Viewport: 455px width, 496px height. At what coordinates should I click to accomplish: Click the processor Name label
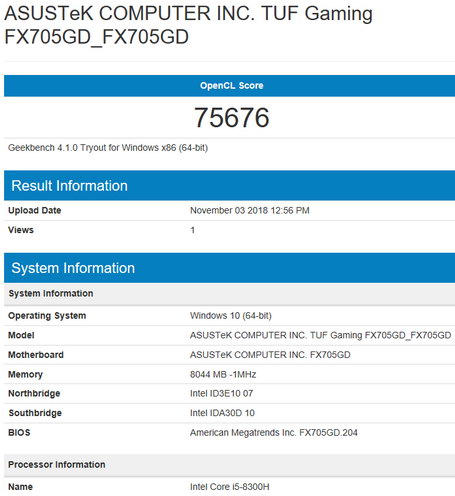(x=20, y=487)
